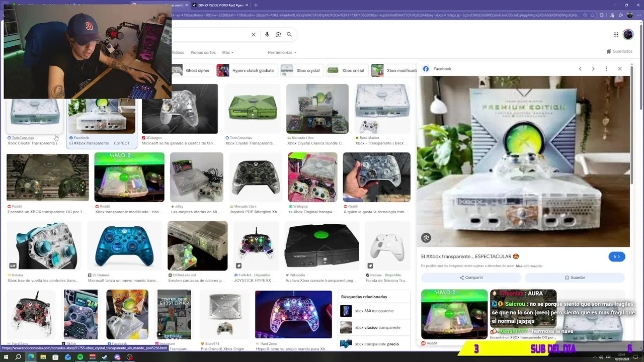Open the 25 Gramos blue controller thumbnail
644x362 pixels.
coord(124,245)
